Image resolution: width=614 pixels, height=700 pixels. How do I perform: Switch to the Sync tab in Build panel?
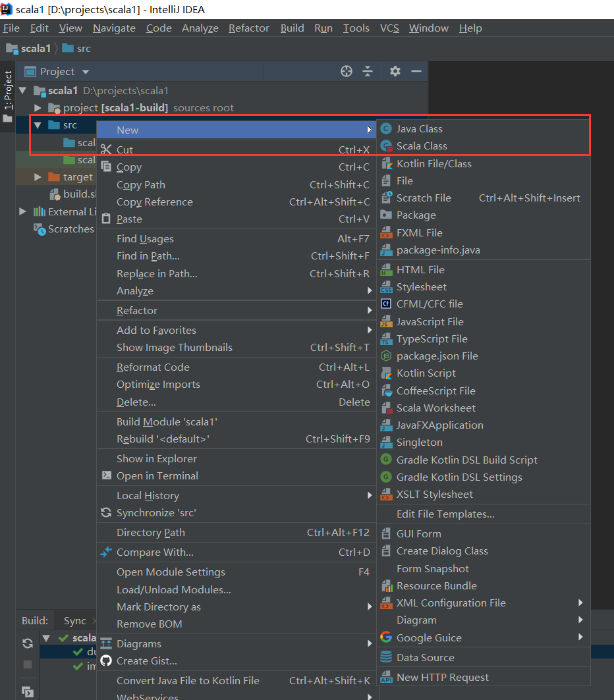[x=75, y=620]
